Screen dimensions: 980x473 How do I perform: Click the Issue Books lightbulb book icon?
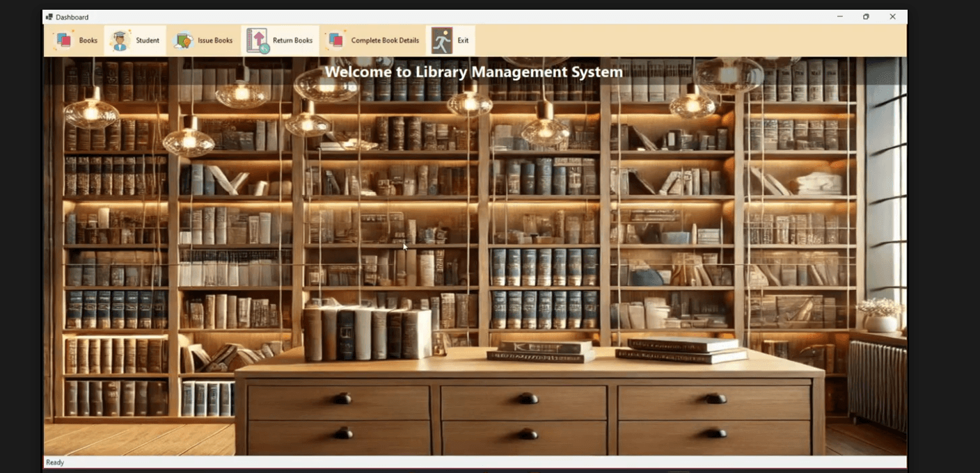click(x=183, y=40)
